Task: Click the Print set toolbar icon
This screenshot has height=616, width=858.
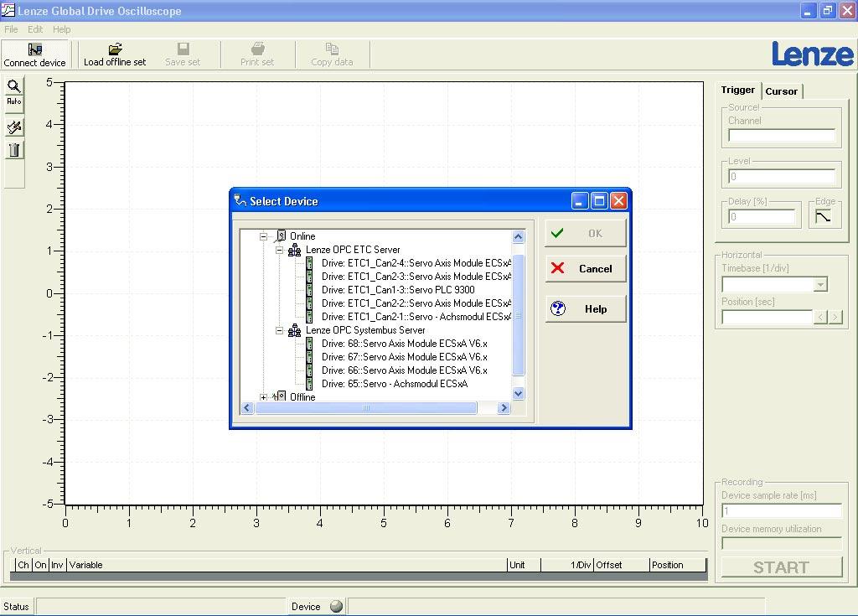Action: (x=257, y=54)
